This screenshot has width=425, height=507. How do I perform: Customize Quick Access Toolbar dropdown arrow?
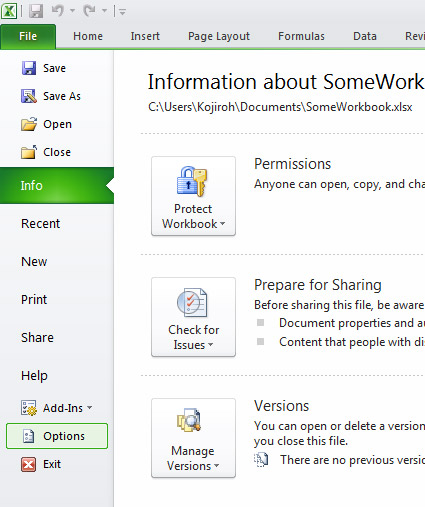coord(122,12)
